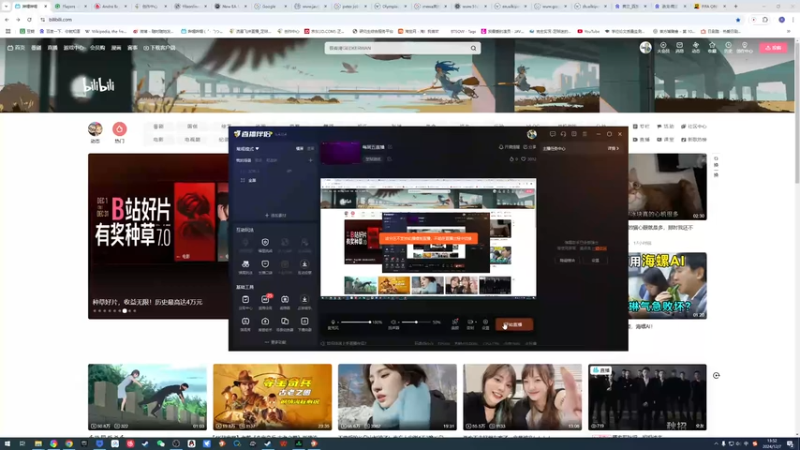Click 下载客户端 in bilibili nav

click(159, 48)
